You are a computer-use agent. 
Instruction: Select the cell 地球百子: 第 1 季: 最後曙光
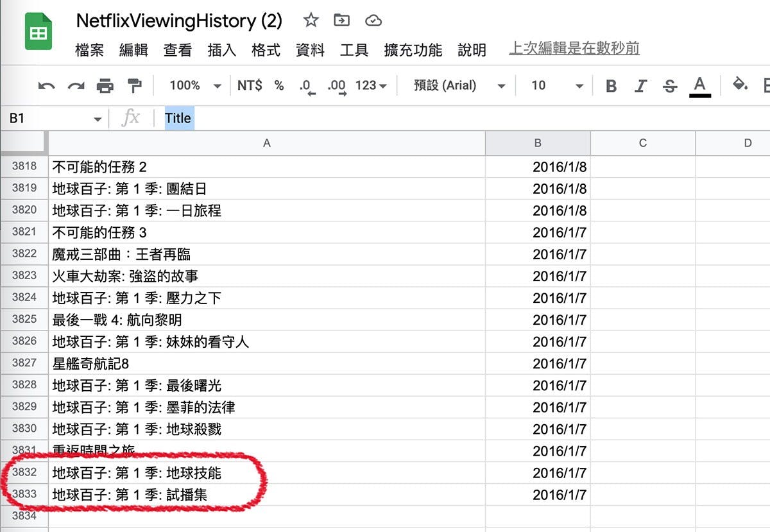(267, 385)
